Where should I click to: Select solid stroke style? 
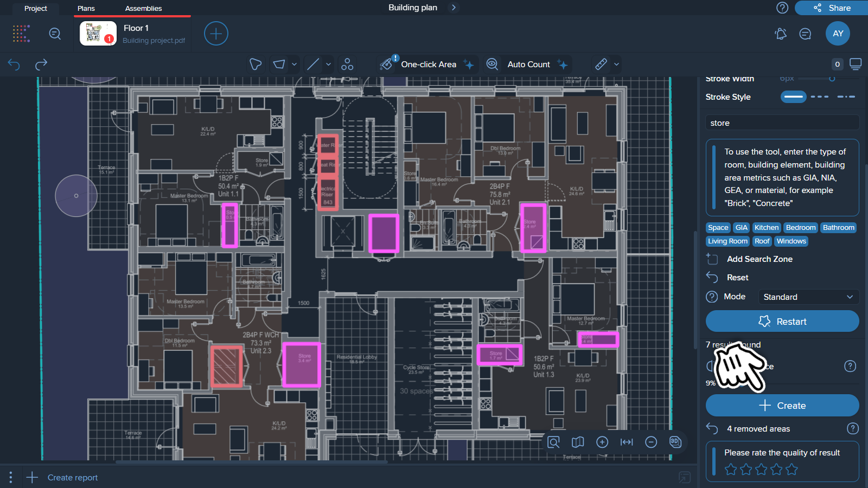[x=794, y=97]
